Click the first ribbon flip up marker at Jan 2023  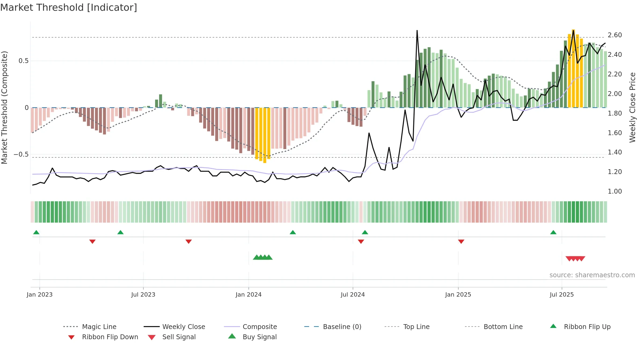[36, 232]
